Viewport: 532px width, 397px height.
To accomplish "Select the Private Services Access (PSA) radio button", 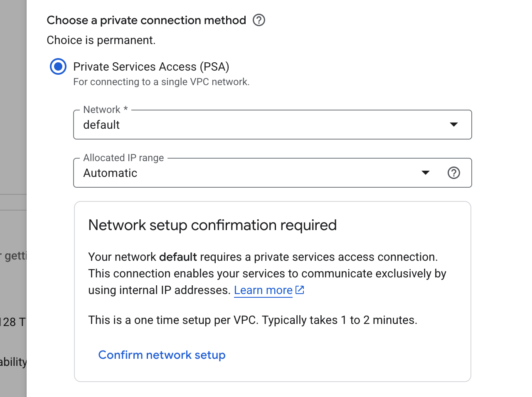I will tap(58, 66).
